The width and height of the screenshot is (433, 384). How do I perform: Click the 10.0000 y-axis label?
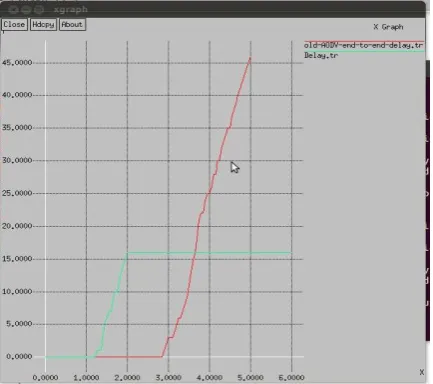tap(17, 291)
